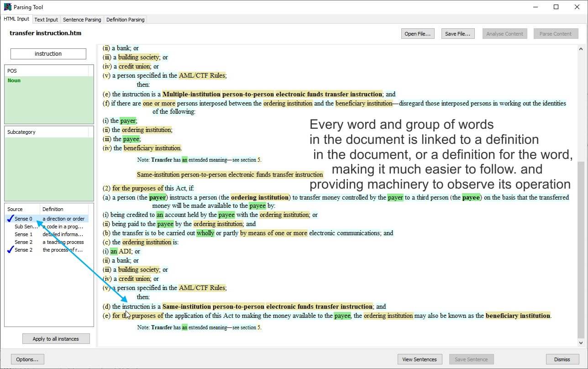Image resolution: width=588 pixels, height=369 pixels.
Task: Click the Open File... button
Action: [417, 34]
